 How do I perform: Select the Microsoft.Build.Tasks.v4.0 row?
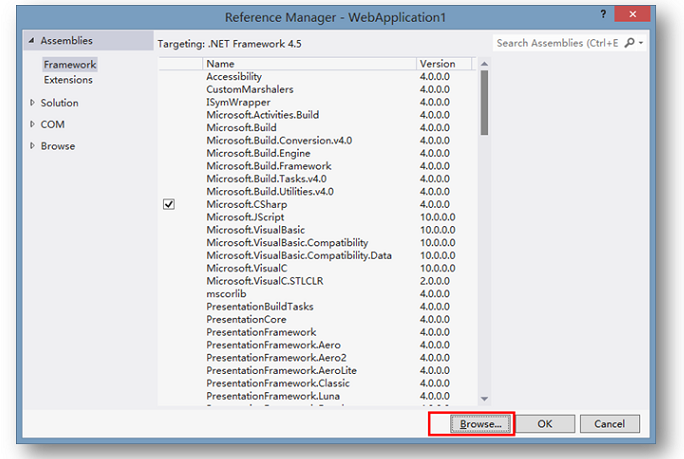(x=318, y=179)
